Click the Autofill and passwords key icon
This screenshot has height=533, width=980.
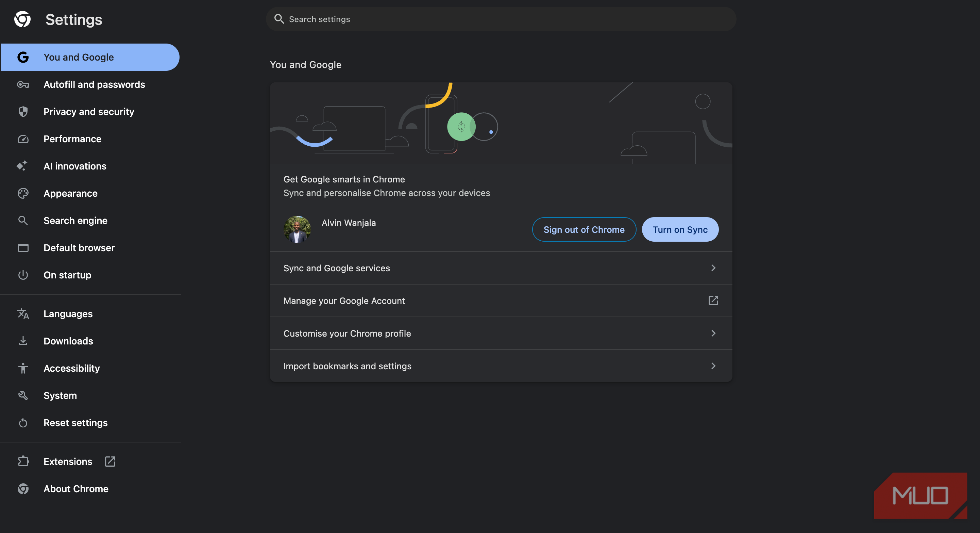[23, 84]
